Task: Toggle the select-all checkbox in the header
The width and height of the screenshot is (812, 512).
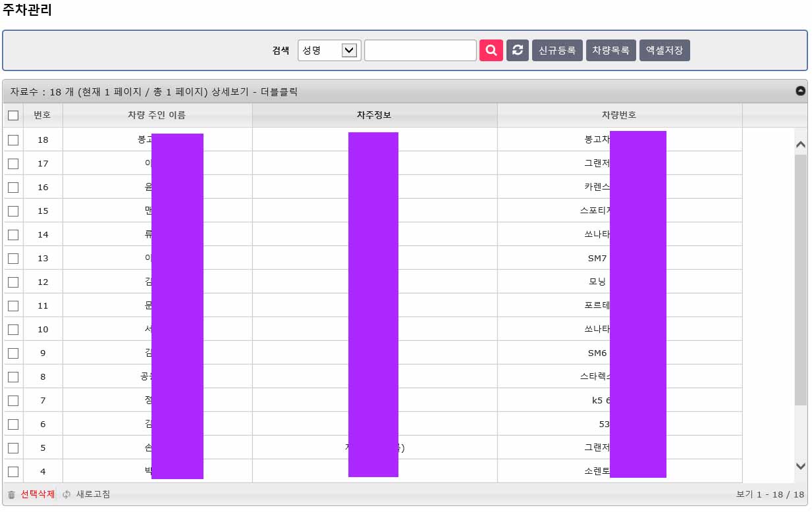Action: coord(13,115)
